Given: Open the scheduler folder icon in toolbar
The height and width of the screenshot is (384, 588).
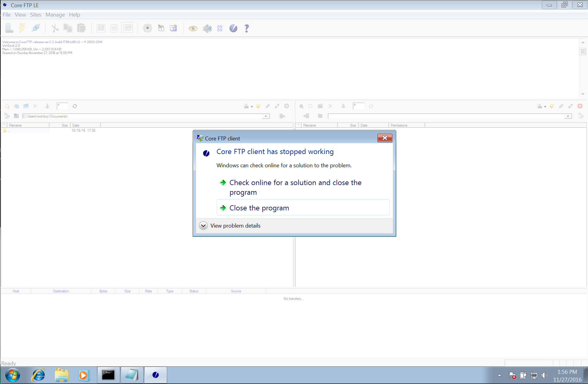Looking at the screenshot, I should pyautogui.click(x=161, y=28).
